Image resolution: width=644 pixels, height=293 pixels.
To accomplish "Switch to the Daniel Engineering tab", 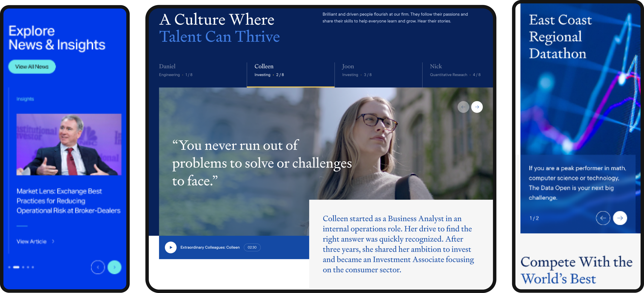I will click(203, 75).
